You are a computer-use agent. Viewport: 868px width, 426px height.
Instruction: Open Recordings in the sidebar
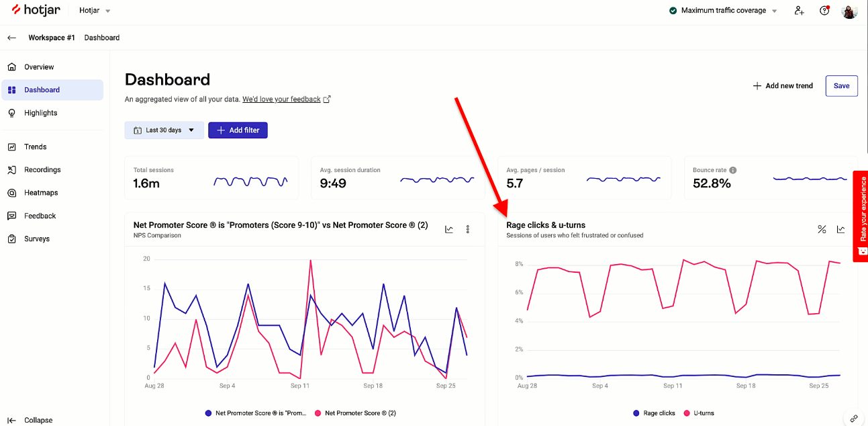(42, 170)
